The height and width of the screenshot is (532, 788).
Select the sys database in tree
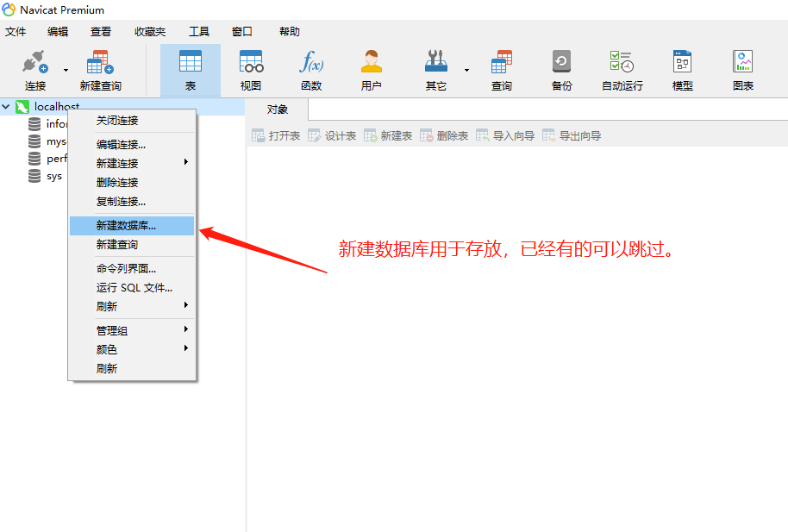(53, 176)
